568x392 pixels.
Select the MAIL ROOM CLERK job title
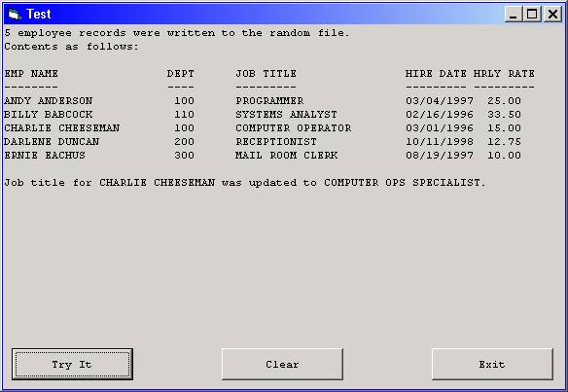pos(286,156)
